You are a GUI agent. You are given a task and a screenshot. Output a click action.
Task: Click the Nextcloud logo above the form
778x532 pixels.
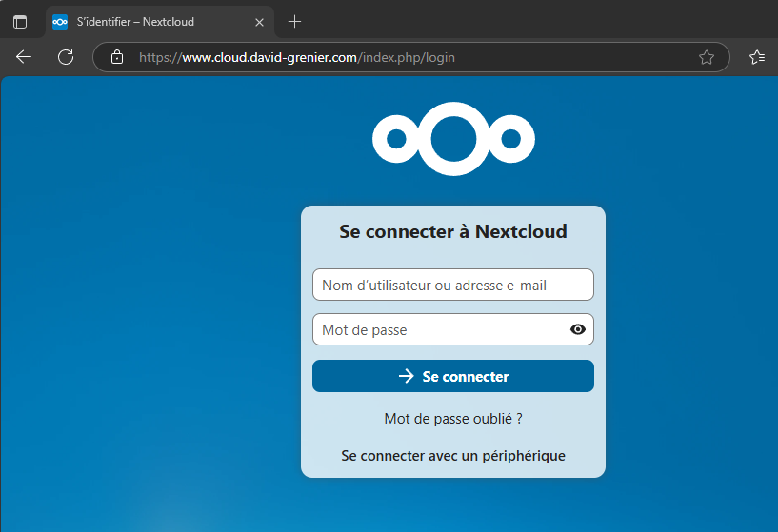[x=453, y=141]
